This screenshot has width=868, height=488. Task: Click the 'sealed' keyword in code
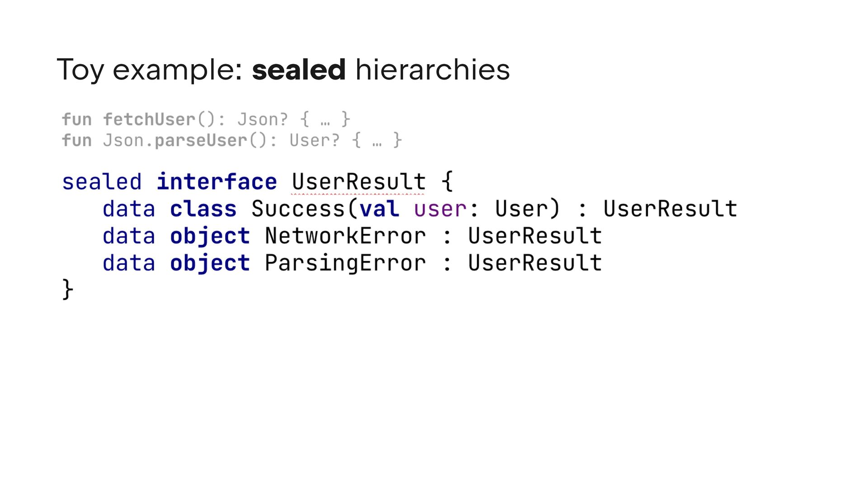tap(102, 182)
